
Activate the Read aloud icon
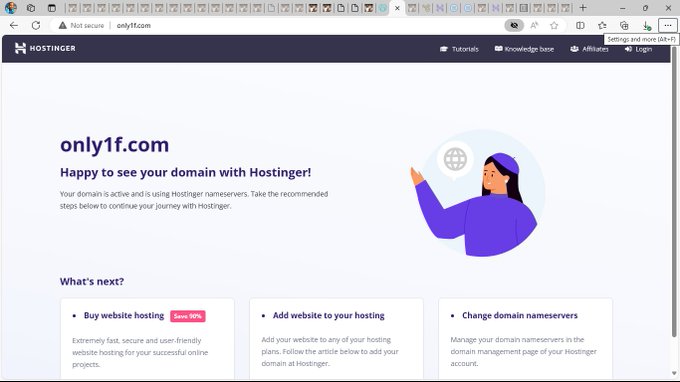click(534, 26)
